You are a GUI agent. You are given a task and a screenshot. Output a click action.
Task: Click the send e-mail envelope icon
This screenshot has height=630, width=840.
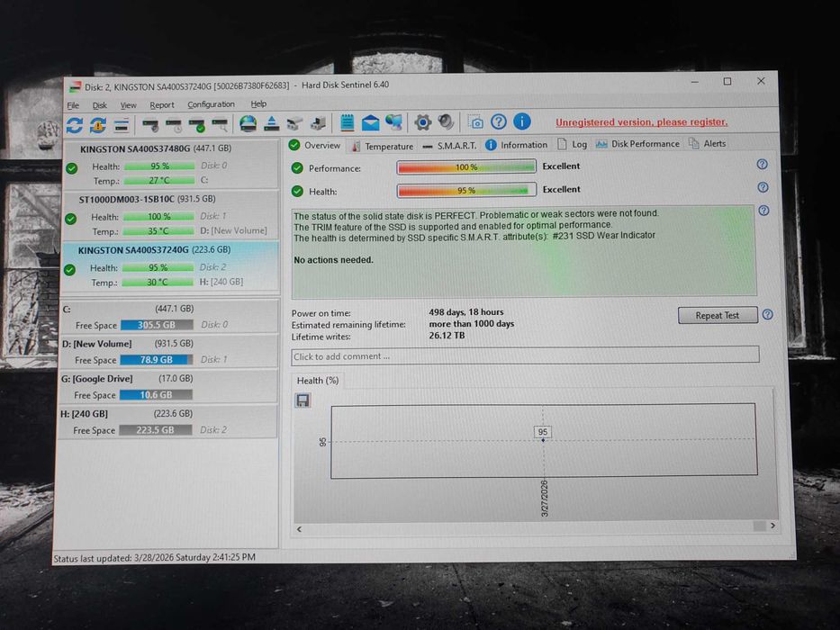pos(370,123)
